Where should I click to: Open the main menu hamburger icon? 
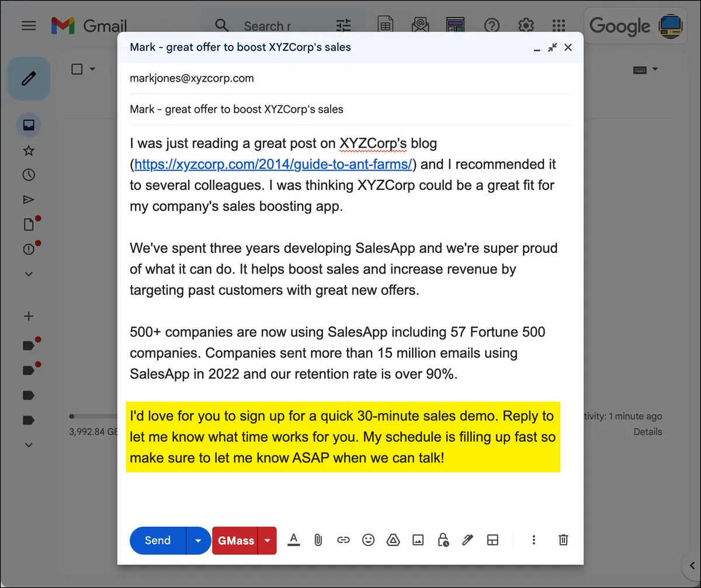click(x=29, y=26)
